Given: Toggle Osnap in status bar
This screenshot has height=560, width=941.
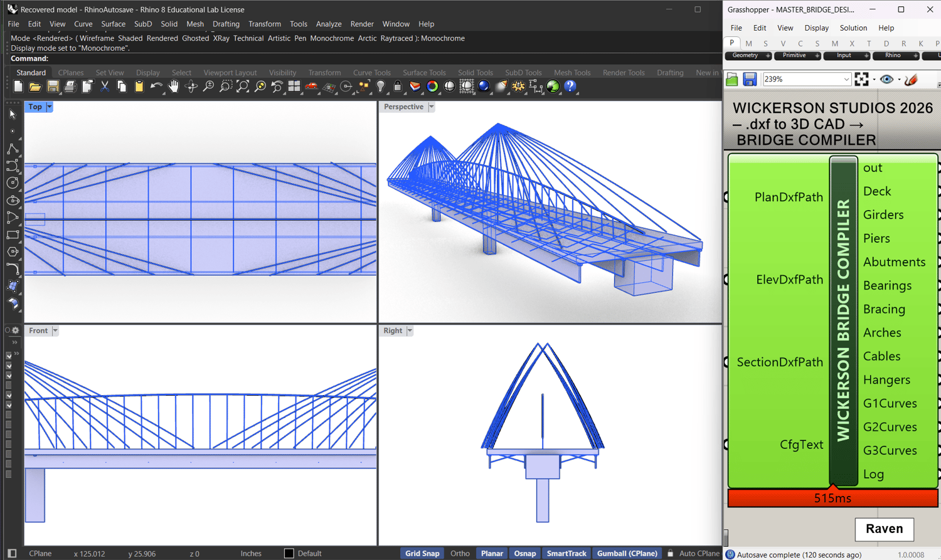Looking at the screenshot, I should tap(525, 554).
